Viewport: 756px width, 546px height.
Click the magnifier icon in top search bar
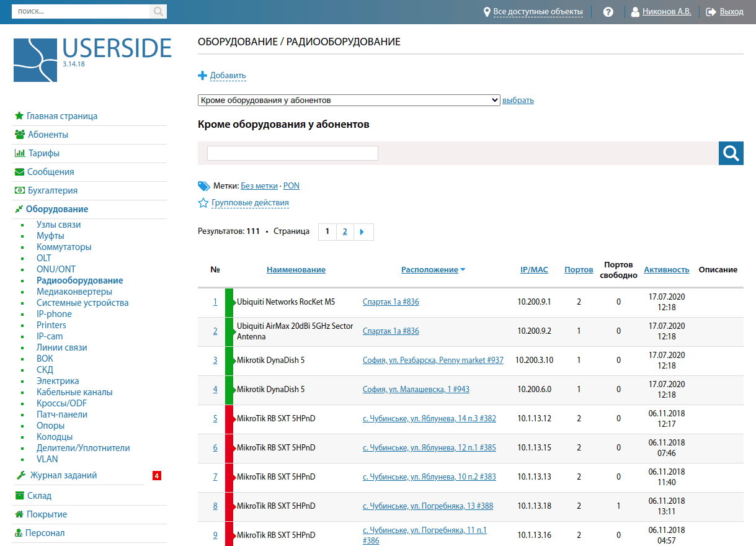click(x=158, y=11)
